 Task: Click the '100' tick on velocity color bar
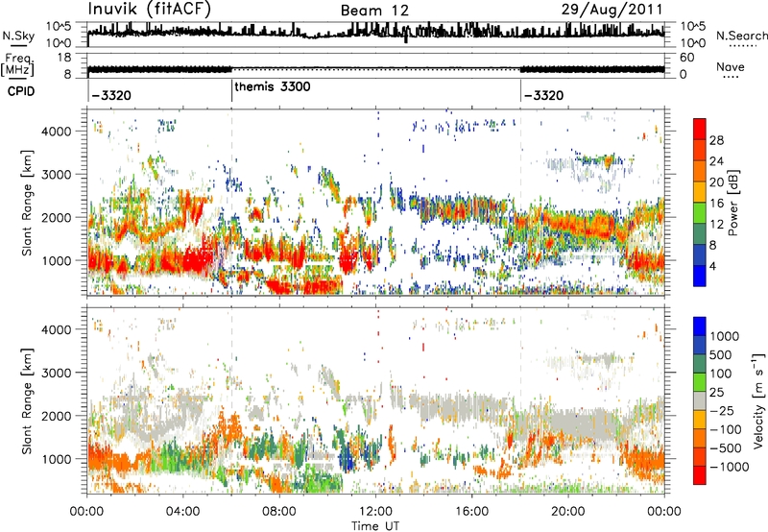click(721, 374)
